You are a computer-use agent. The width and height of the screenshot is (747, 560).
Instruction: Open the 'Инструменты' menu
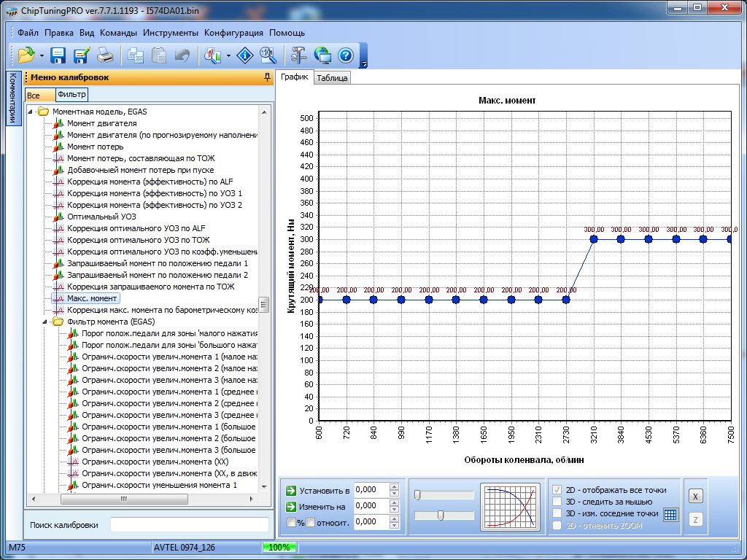tap(170, 33)
